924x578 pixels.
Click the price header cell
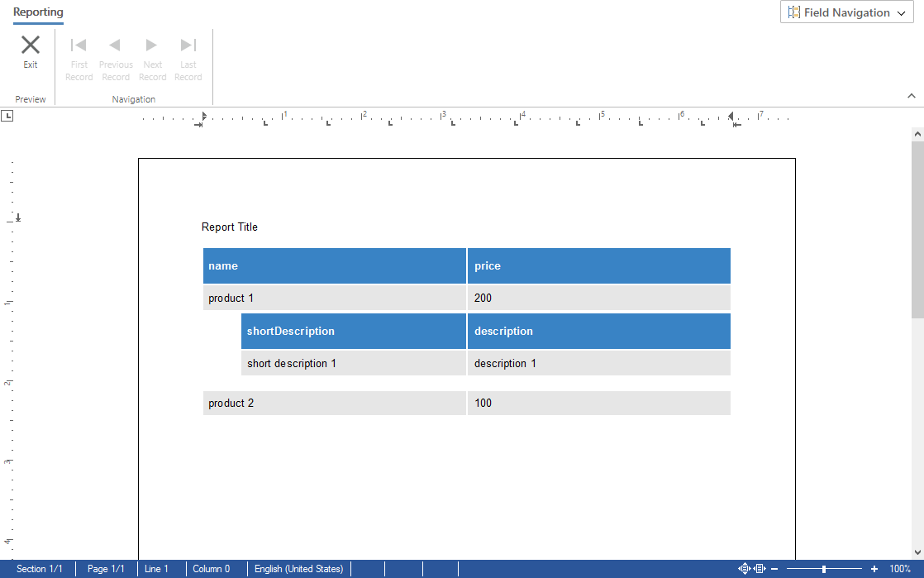coord(598,266)
